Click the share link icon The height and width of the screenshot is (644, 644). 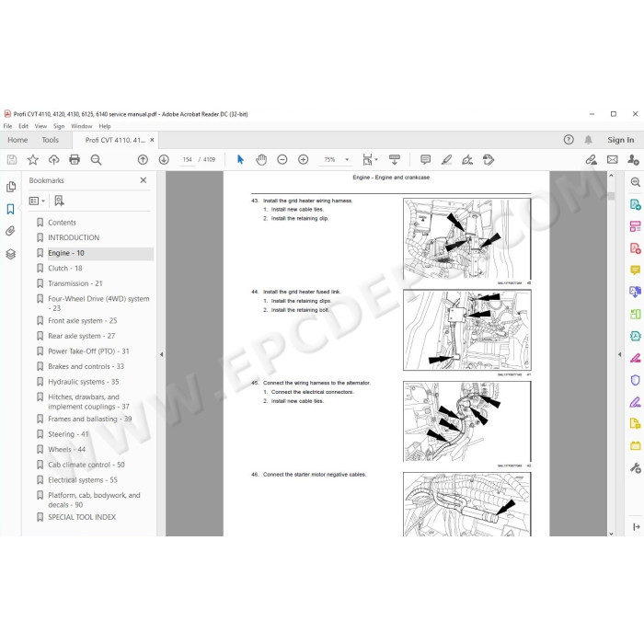[x=591, y=160]
